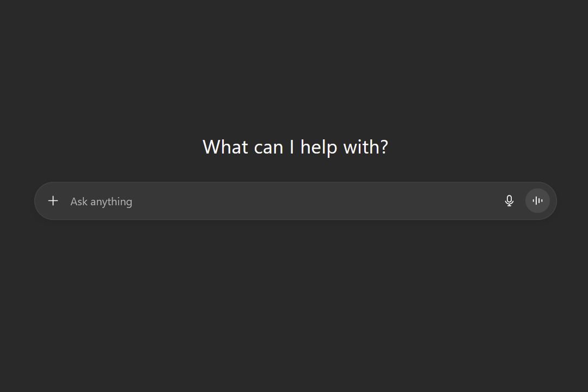Toggle voice dictation on

coord(509,201)
